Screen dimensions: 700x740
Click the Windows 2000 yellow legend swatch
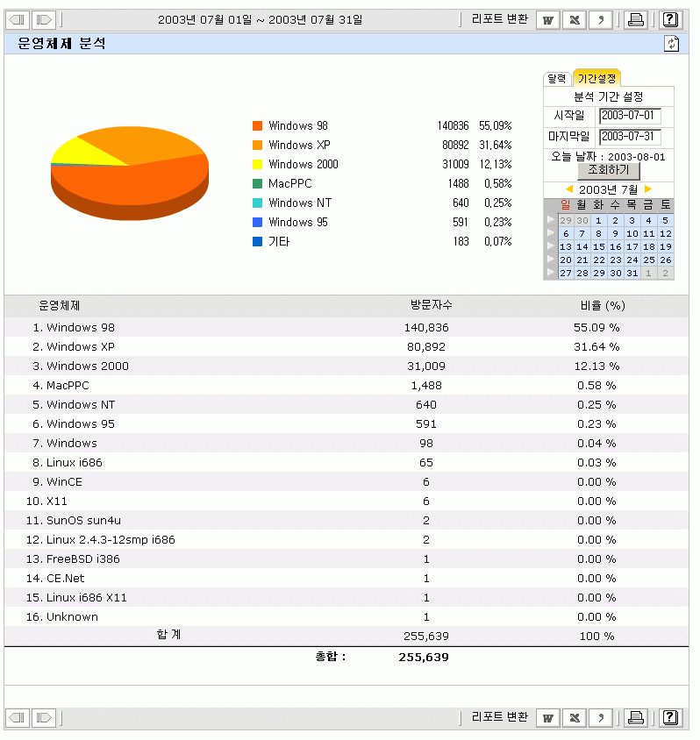tap(257, 164)
